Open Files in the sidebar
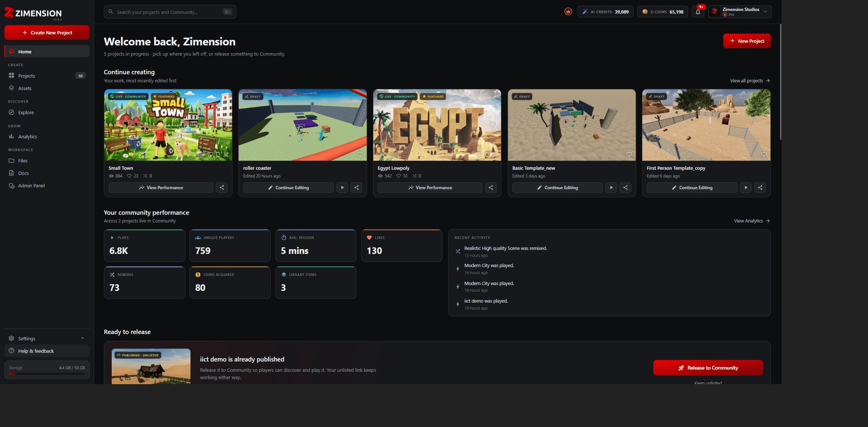This screenshot has width=868, height=427. pos(47,161)
